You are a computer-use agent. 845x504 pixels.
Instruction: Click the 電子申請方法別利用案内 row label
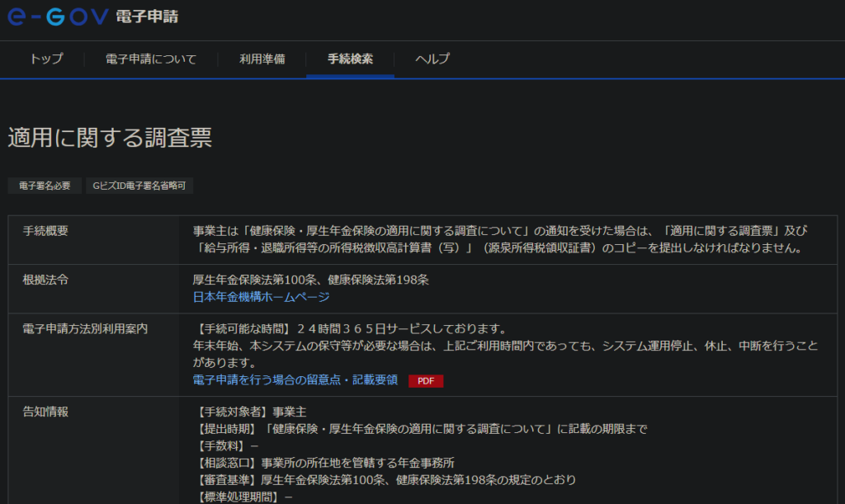[x=85, y=328]
